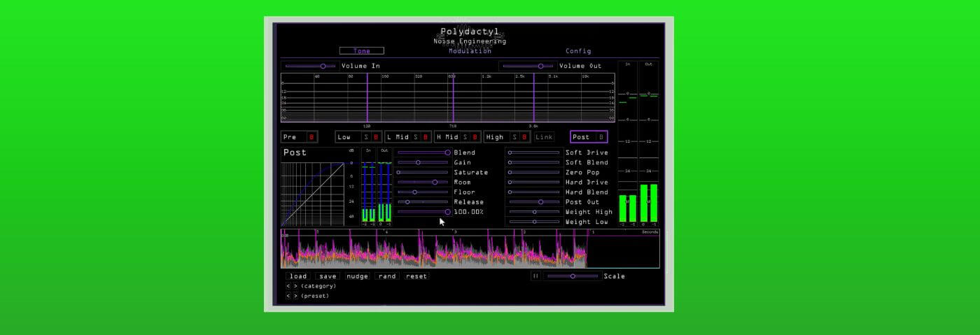Adjust the Volume Out slider
The height and width of the screenshot is (335, 980).
click(528, 66)
